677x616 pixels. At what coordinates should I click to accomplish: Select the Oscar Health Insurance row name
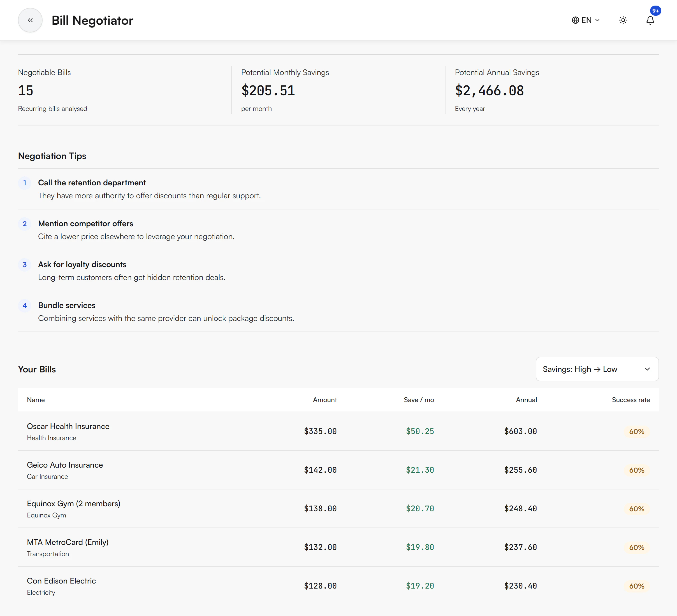tap(68, 426)
